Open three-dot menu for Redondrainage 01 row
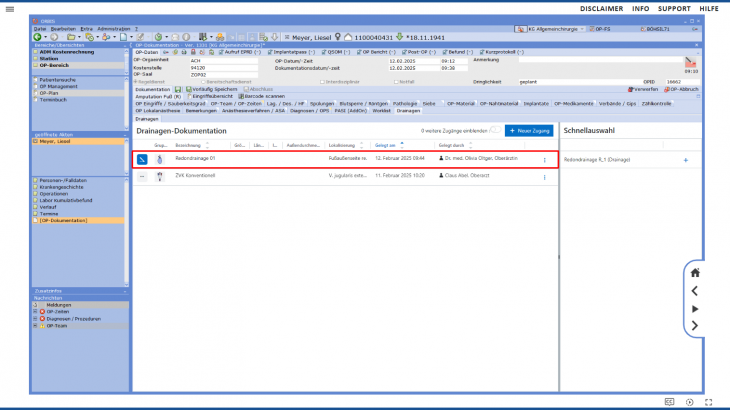This screenshot has height=410, width=730. (545, 160)
